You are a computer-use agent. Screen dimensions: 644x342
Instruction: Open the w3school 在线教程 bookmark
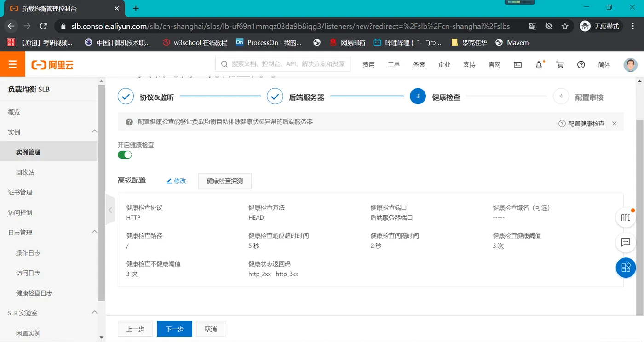click(195, 42)
